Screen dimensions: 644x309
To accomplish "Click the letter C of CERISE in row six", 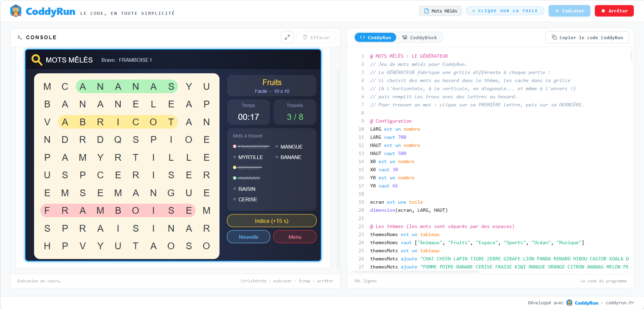I will 100,175.
